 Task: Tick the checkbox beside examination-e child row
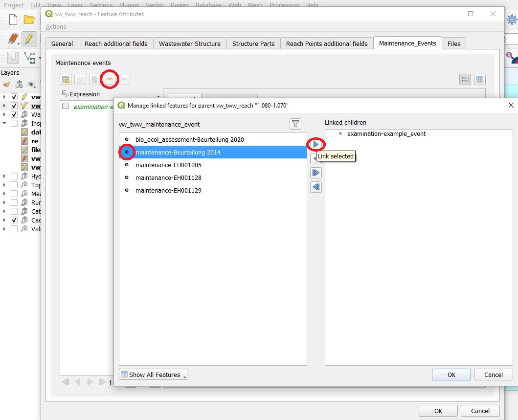66,106
